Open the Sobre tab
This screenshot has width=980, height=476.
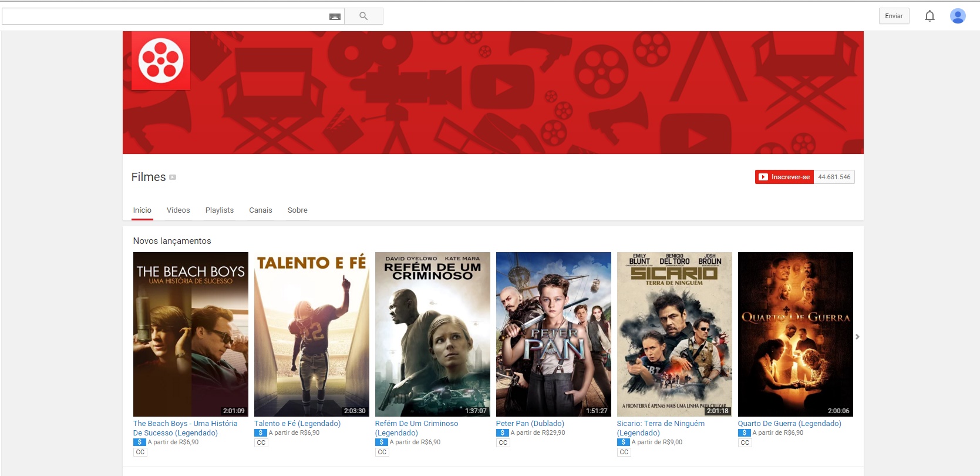(298, 210)
